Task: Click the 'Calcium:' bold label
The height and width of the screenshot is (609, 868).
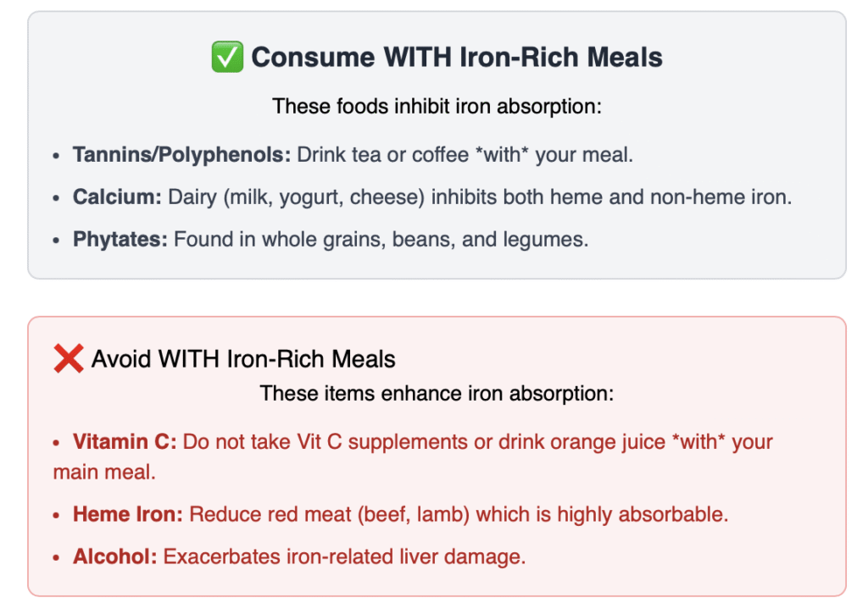Action: [117, 197]
